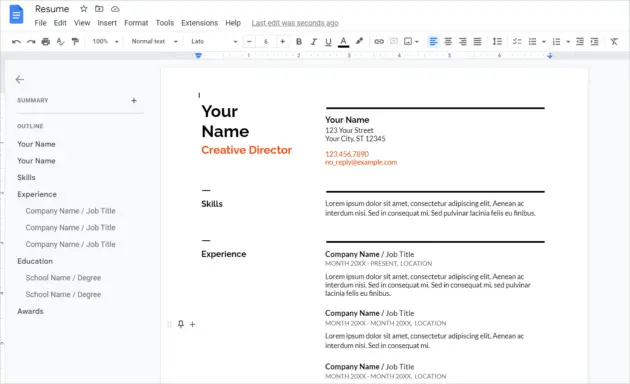Set center text alignment
This screenshot has width=630, height=384.
click(x=448, y=41)
